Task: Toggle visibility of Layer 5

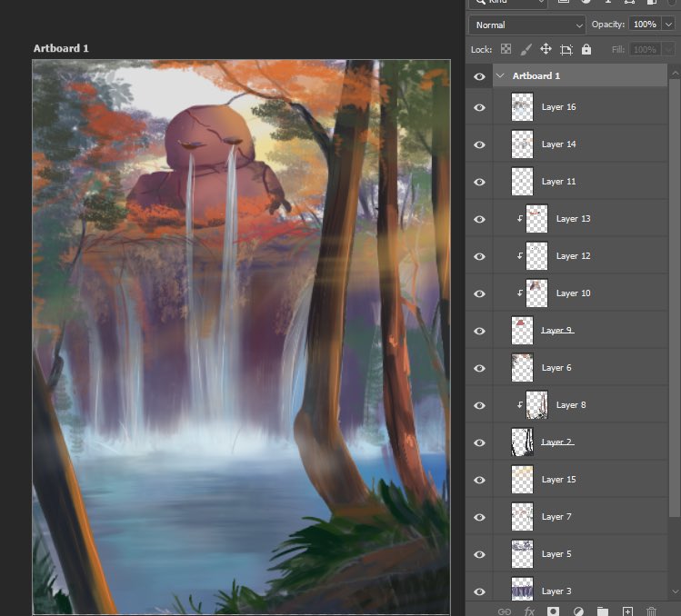Action: [x=479, y=555]
